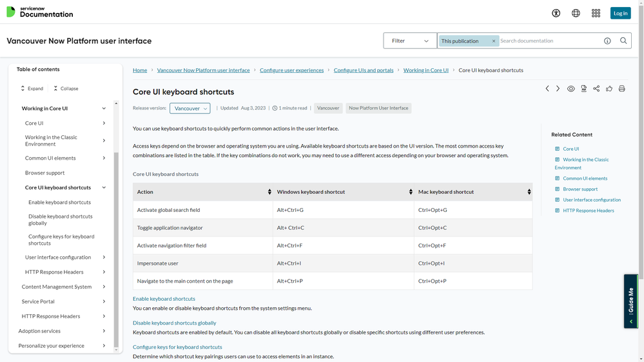Expand Content Management System chevron
The width and height of the screenshot is (644, 362).
104,287
